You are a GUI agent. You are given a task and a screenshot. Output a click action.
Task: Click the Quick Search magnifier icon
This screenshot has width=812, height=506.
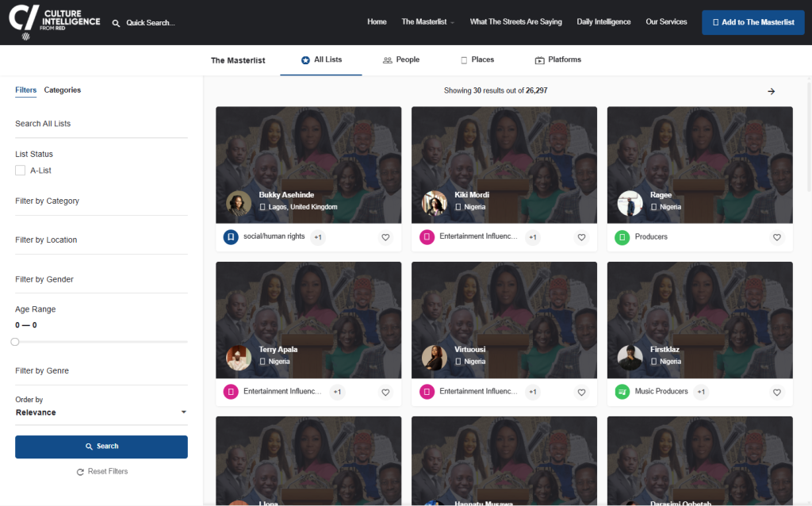click(x=116, y=23)
